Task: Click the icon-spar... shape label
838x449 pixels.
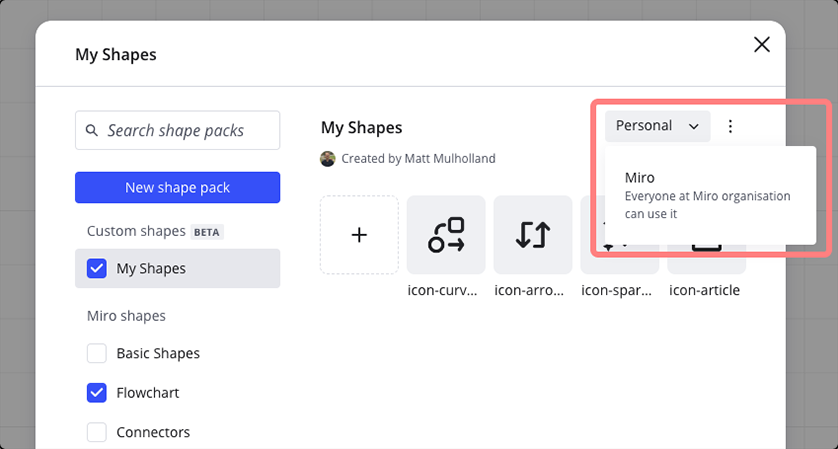Action: (x=618, y=291)
